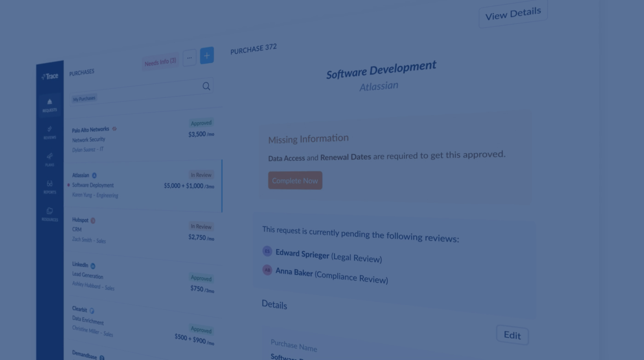This screenshot has height=360, width=644.
Task: Click the LinkedIn logo icon
Action: point(93,266)
